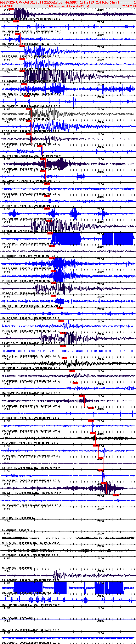Click the 'PB B036 EHZ' station label
The height and width of the screenshot is (644, 136).
[x=10, y=69]
